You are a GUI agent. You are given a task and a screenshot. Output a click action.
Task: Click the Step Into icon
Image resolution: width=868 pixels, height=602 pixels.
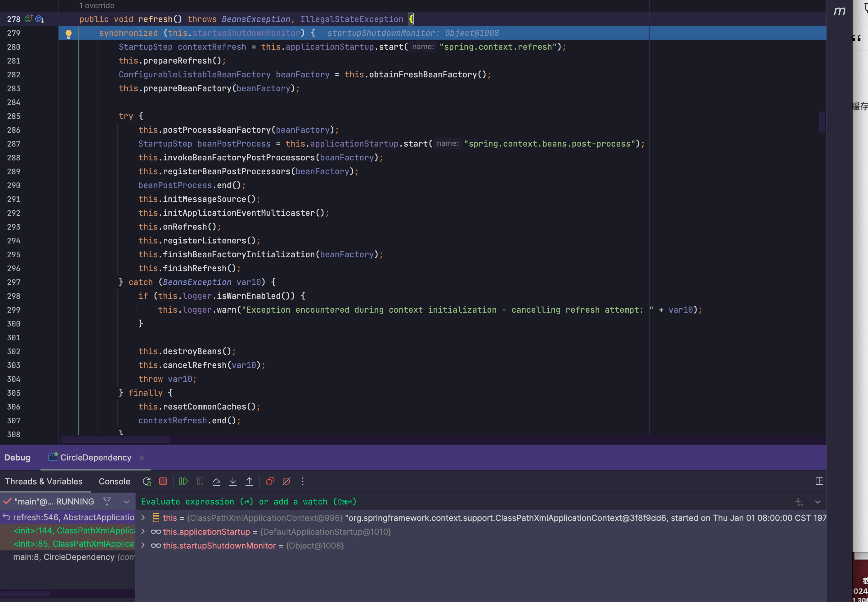233,481
